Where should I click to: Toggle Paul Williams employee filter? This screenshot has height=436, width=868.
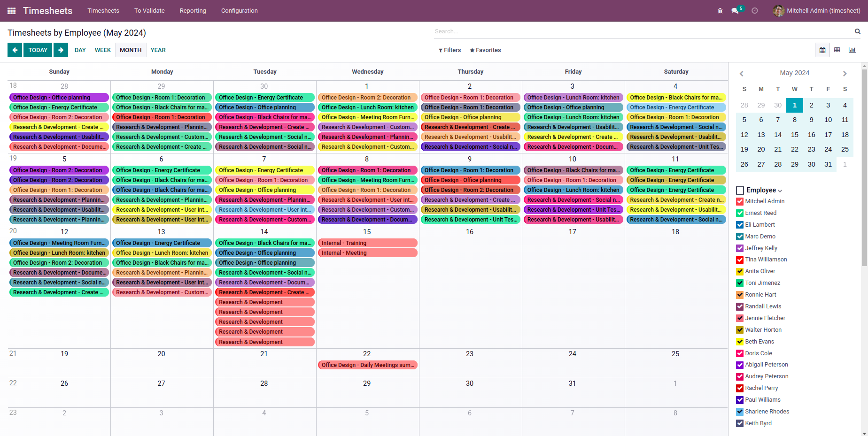[740, 400]
